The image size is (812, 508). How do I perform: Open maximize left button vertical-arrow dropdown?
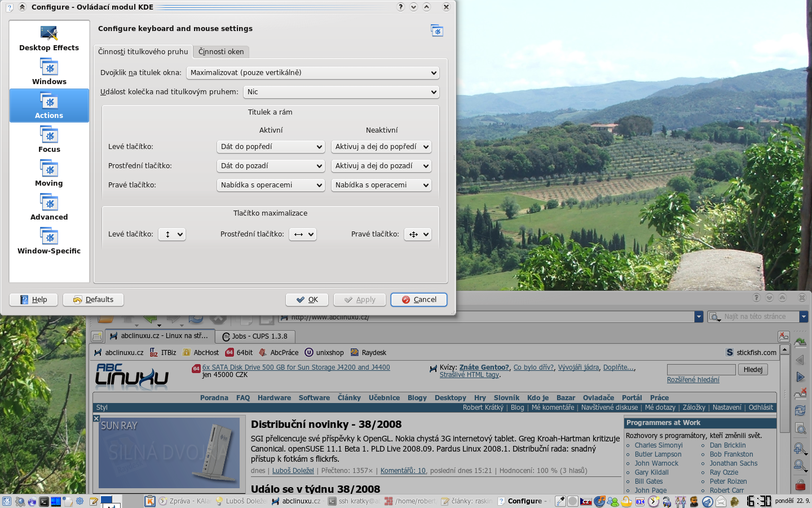(172, 234)
